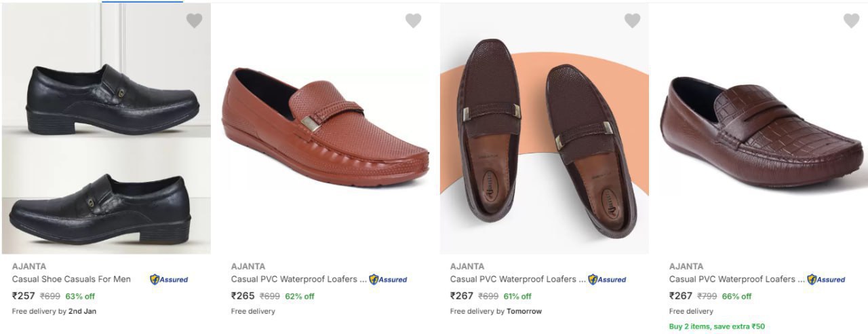868x334 pixels.
Task: Open the loafers title link with 66% off
Action: pyautogui.click(x=736, y=279)
